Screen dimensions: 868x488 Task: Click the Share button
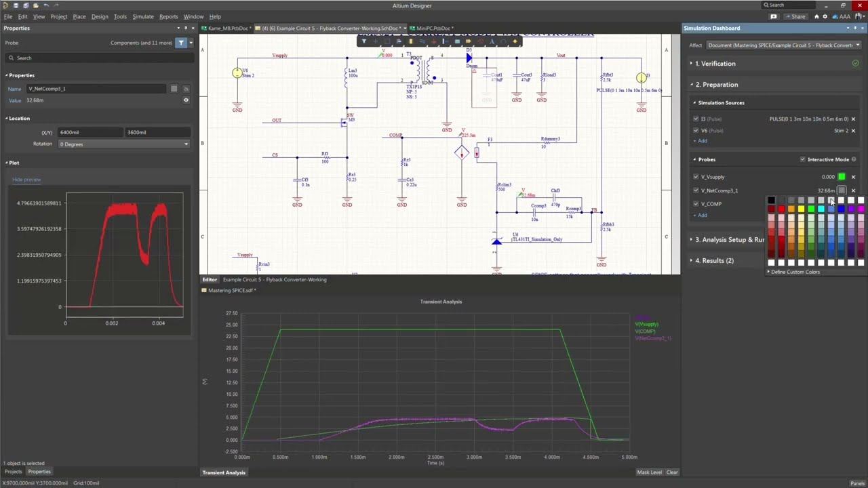pos(797,16)
